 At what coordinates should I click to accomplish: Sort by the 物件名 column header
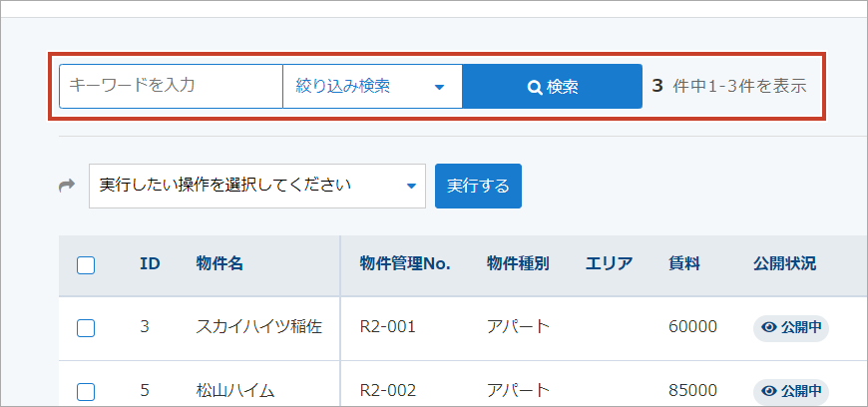219,264
